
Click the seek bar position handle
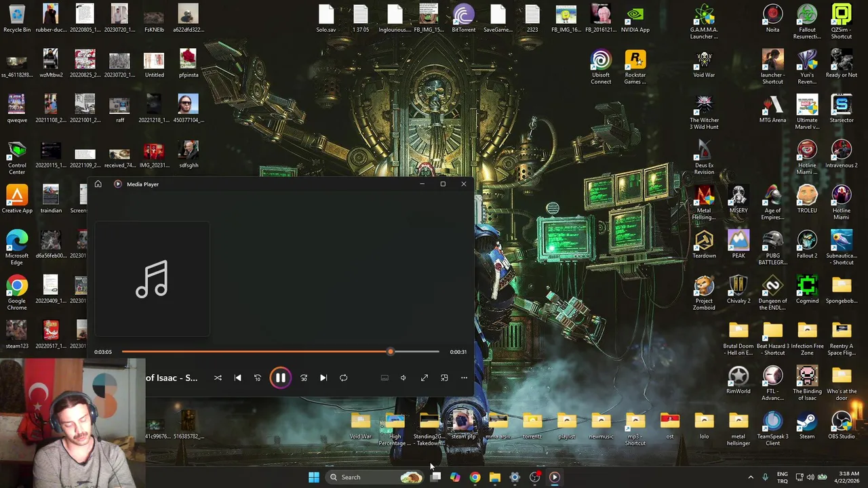point(390,352)
